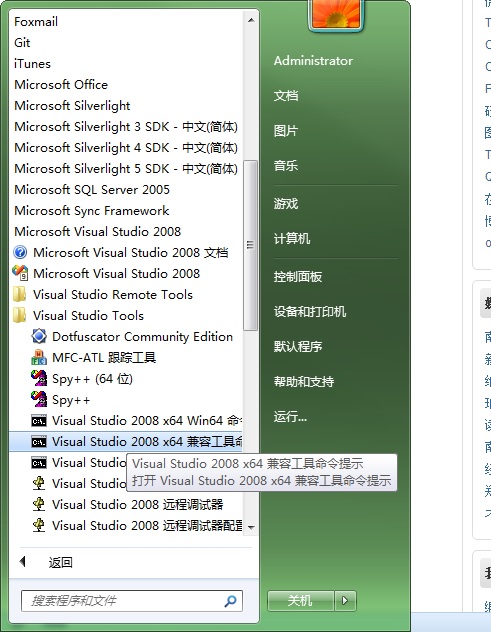Click MFC-ATL 跟踪工具 icon
Viewport: 491px width, 632px height.
point(39,357)
